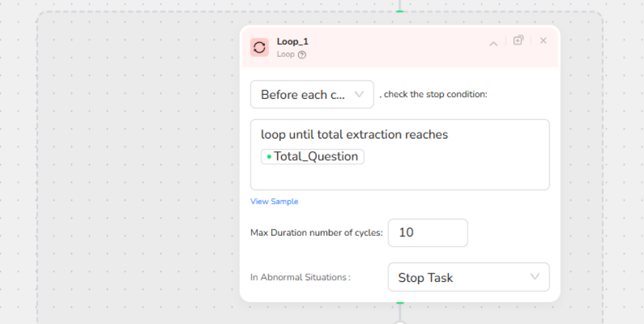The width and height of the screenshot is (644, 324).
Task: Open the "Before each c..." timing dropdown
Action: point(312,95)
